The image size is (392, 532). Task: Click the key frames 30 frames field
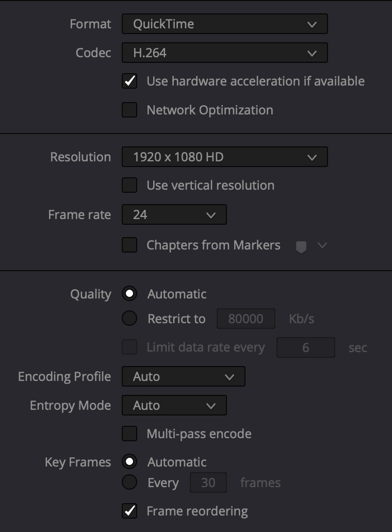tap(208, 483)
